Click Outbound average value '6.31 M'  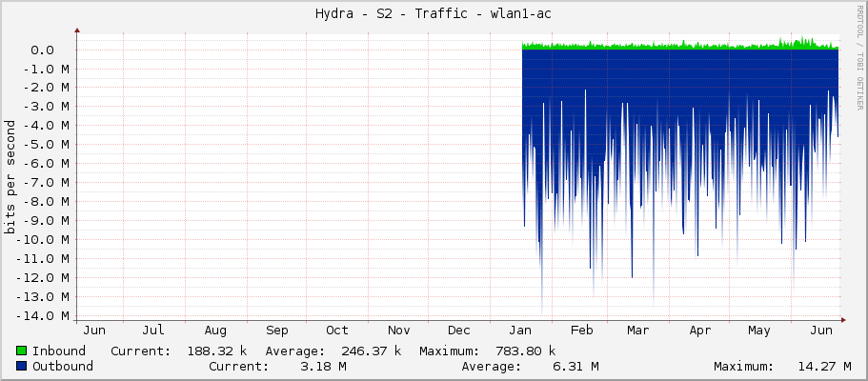575,366
